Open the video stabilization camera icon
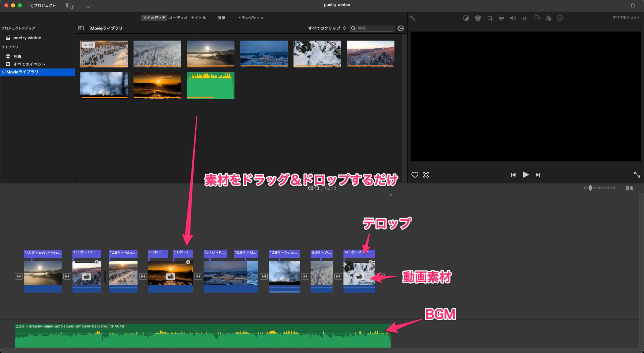 tap(501, 18)
